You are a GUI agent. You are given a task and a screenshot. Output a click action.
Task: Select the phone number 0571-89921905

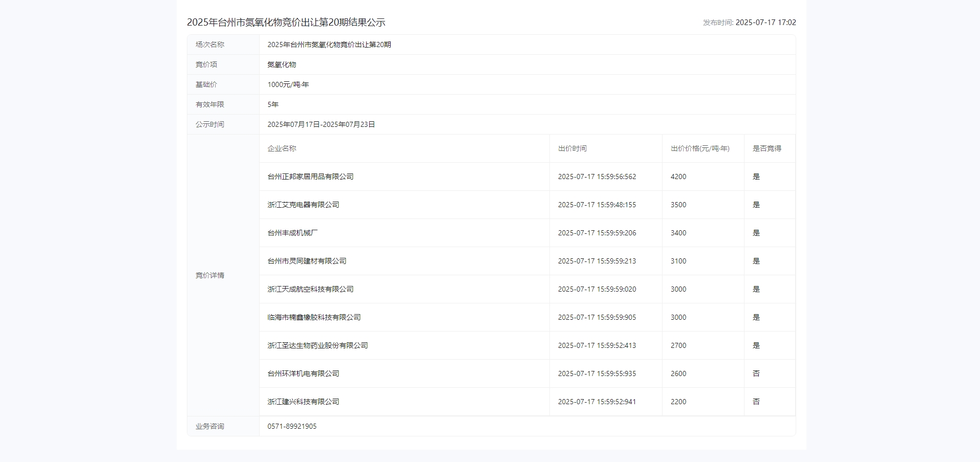click(x=292, y=426)
